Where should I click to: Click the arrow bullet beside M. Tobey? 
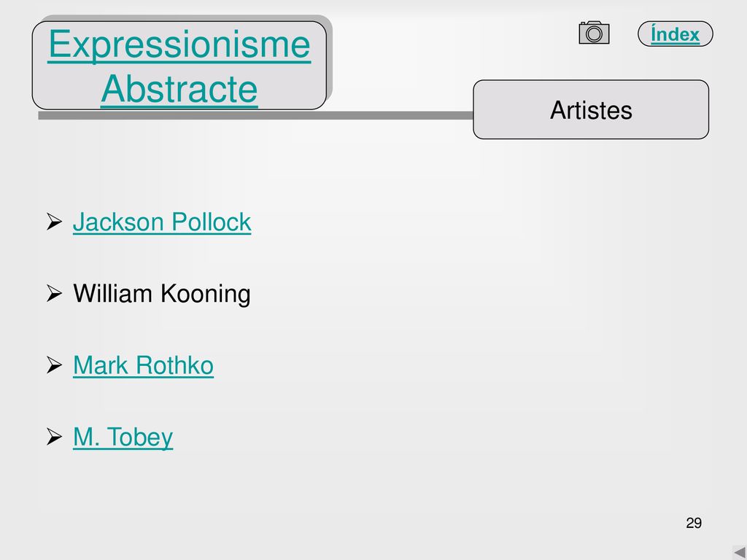coord(54,437)
